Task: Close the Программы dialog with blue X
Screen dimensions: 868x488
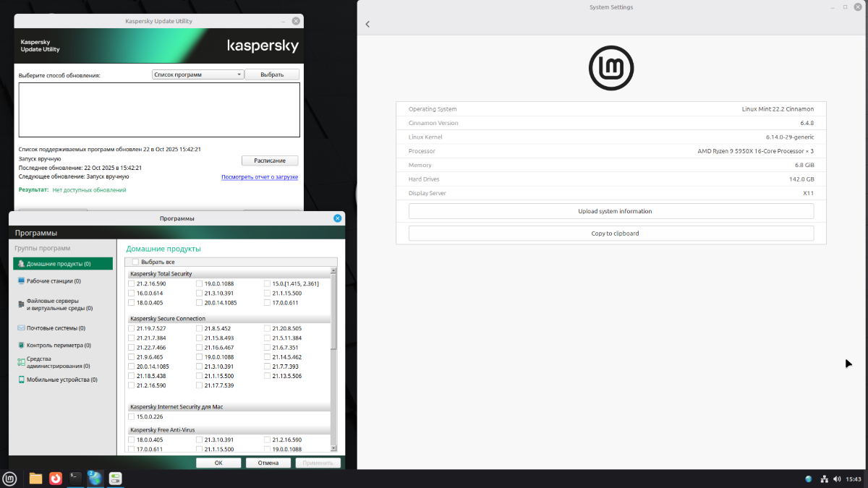Action: pos(338,218)
